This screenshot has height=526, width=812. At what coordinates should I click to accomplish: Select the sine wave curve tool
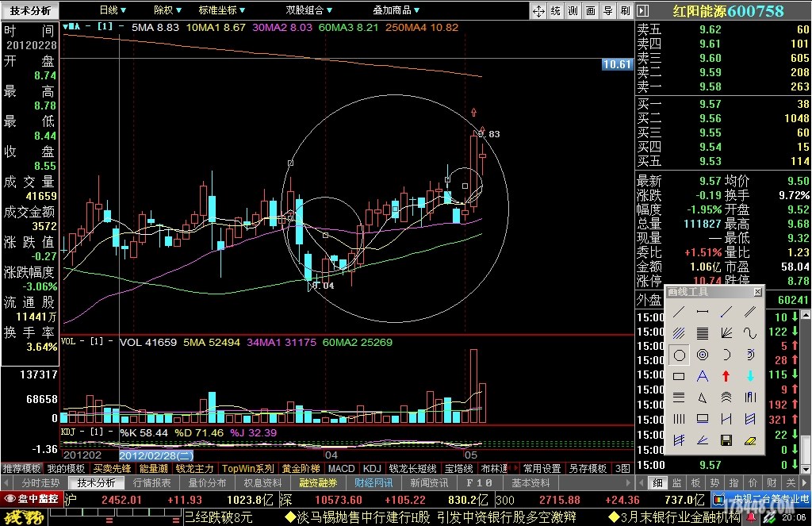coord(749,333)
